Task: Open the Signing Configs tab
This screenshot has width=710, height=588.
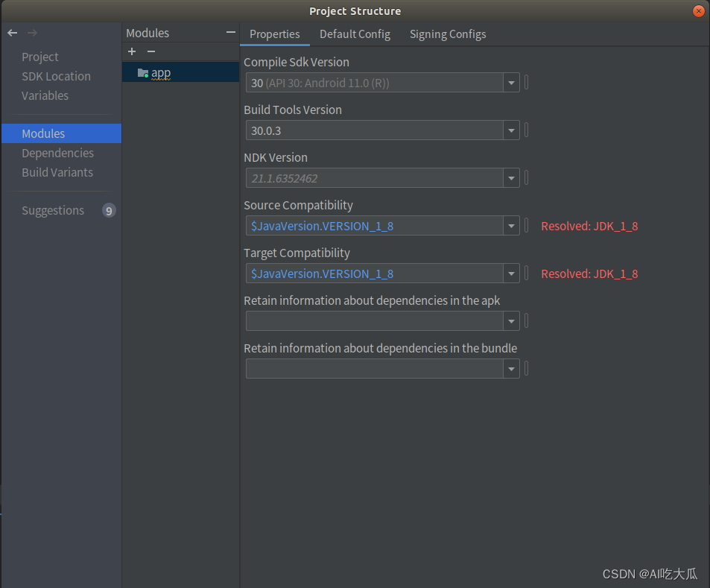Action: click(x=448, y=34)
